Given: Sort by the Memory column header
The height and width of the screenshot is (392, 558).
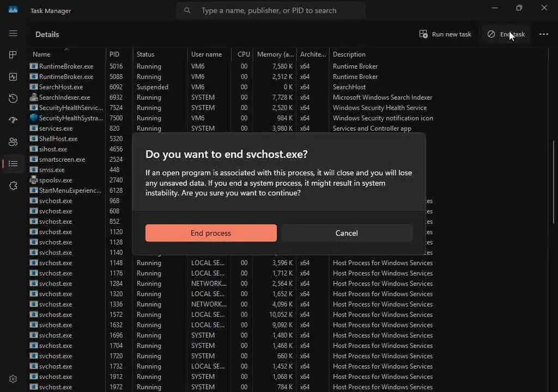Looking at the screenshot, I should click(275, 54).
